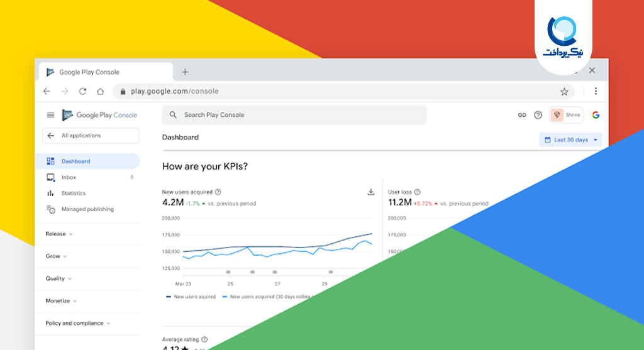This screenshot has width=644, height=350.
Task: Open the Dashboard sidebar item
Action: [87, 161]
